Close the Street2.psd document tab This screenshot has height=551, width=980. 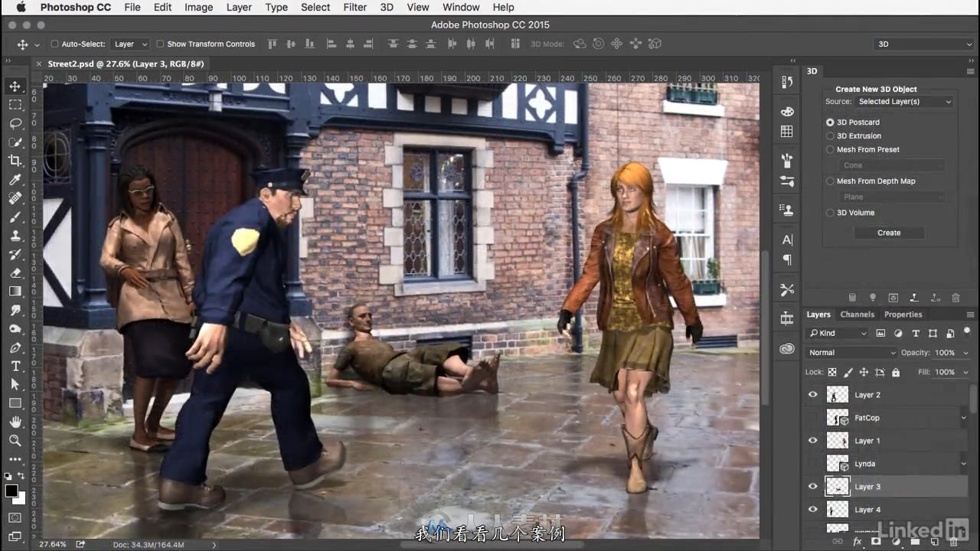(x=39, y=64)
